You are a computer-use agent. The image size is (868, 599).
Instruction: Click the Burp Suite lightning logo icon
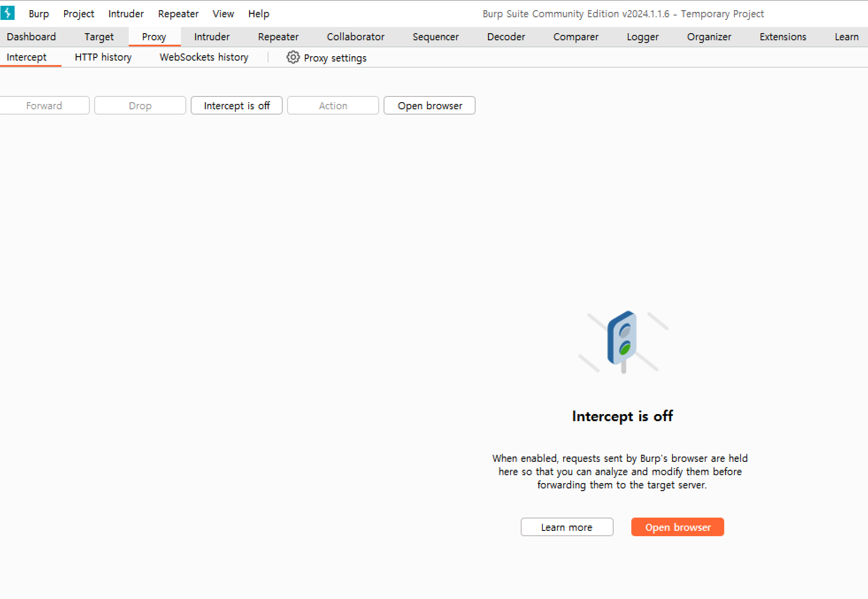coord(8,13)
